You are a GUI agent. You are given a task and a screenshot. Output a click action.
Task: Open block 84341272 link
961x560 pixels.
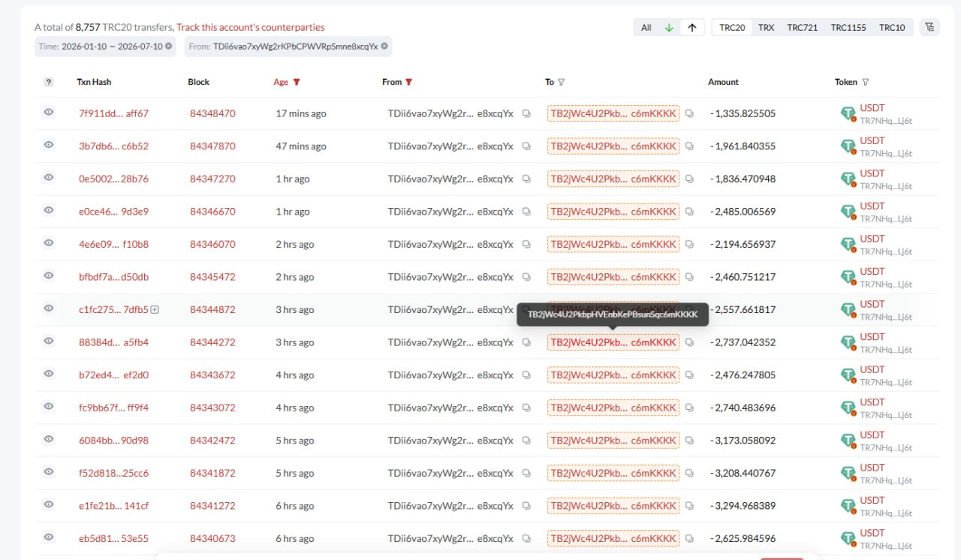(212, 506)
